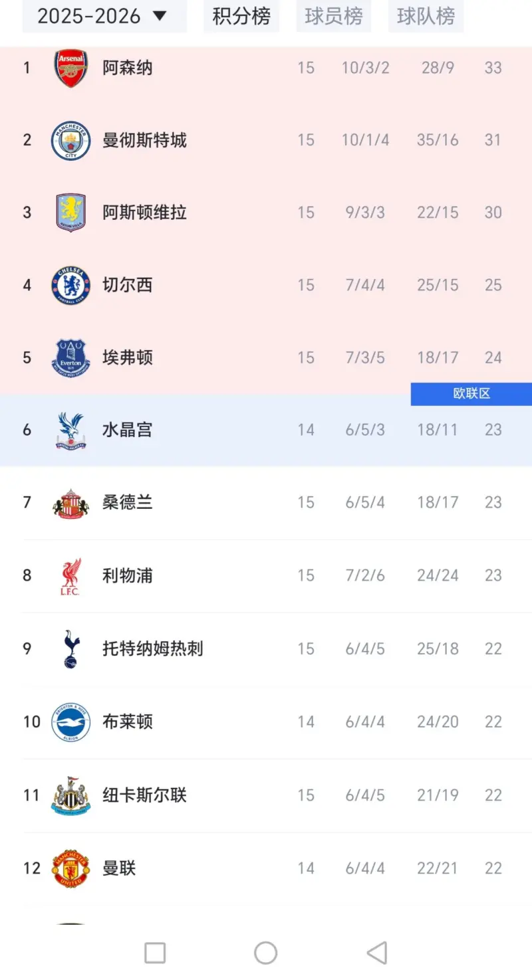Tap the Manchester City crest

(x=71, y=140)
